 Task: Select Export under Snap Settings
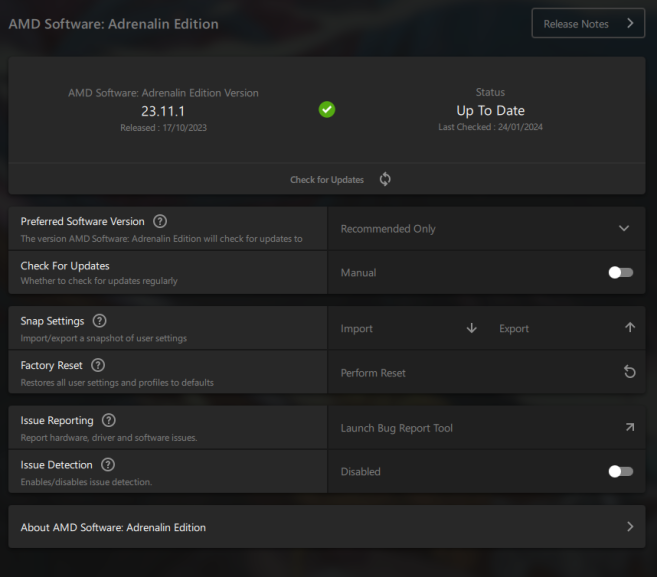pyautogui.click(x=514, y=328)
